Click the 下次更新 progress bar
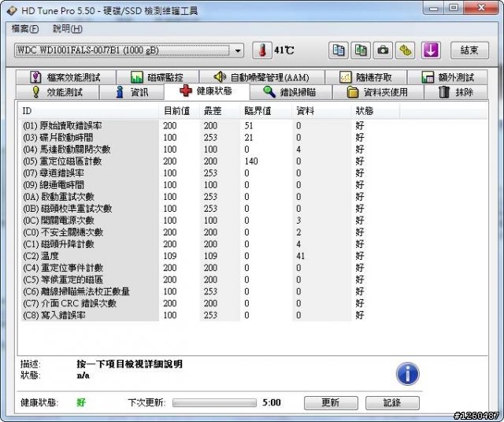 click(x=214, y=403)
